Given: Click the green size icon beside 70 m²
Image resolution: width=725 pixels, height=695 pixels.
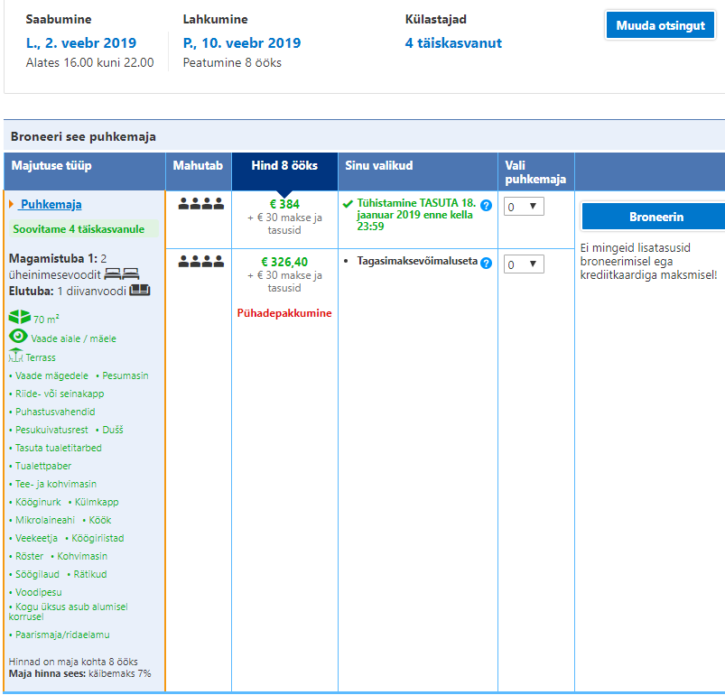Looking at the screenshot, I should point(19,318).
